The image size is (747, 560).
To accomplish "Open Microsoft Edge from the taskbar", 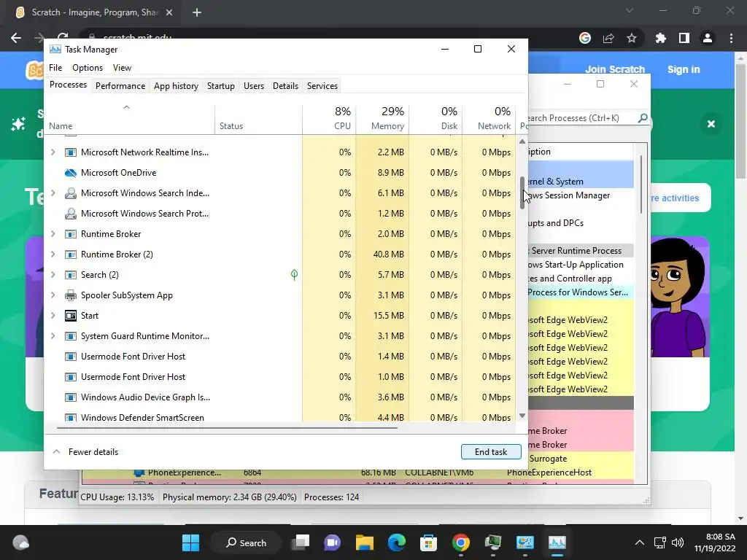I will 396,542.
